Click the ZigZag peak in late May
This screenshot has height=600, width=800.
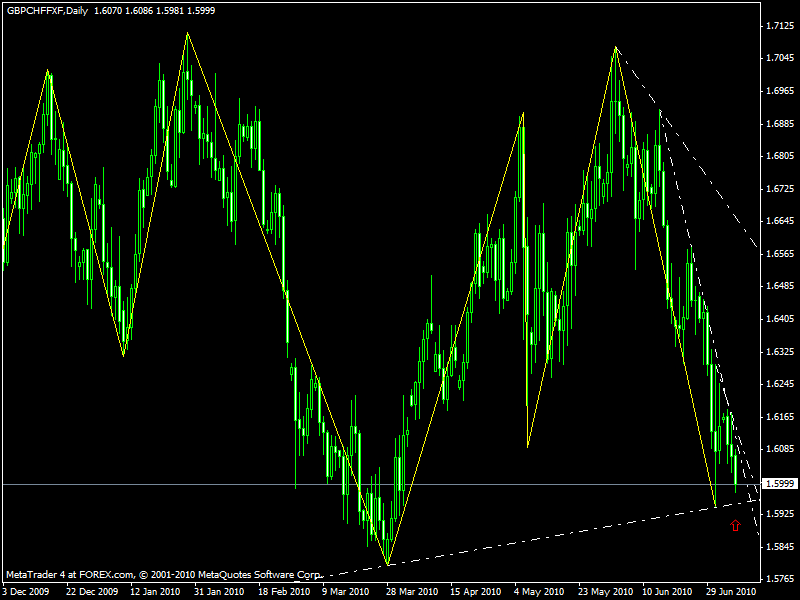tap(615, 47)
